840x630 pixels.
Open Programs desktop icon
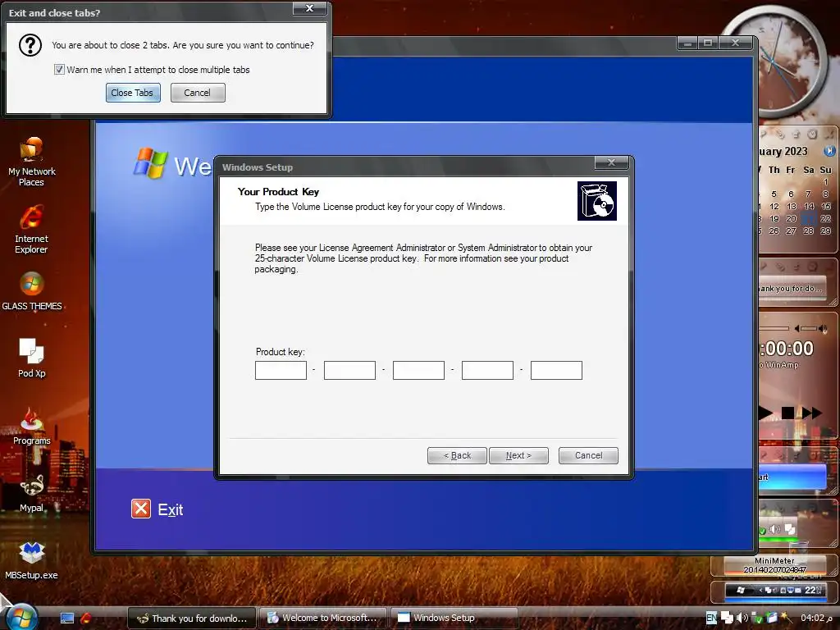[32, 427]
